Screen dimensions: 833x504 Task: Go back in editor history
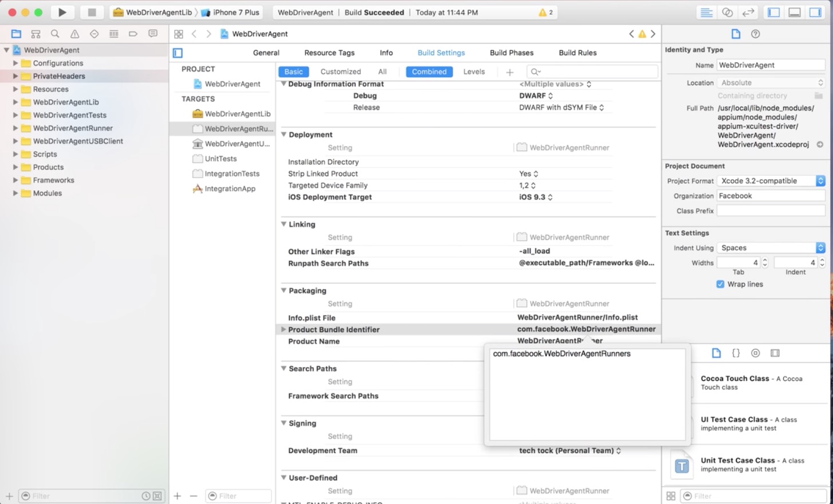(194, 34)
